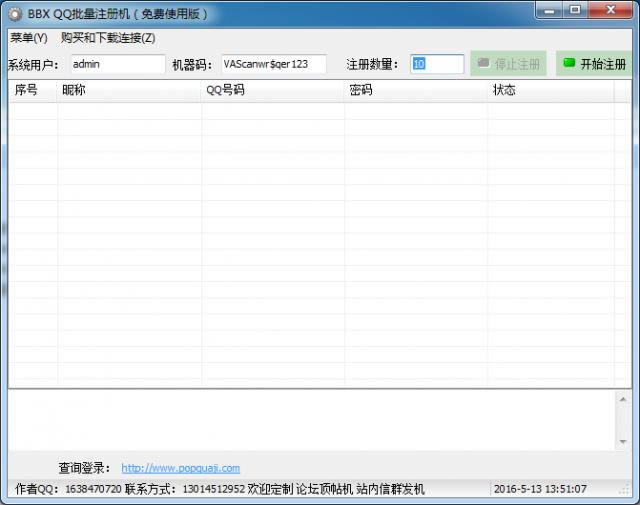
Task: Click the 昵称 column header
Action: (129, 90)
